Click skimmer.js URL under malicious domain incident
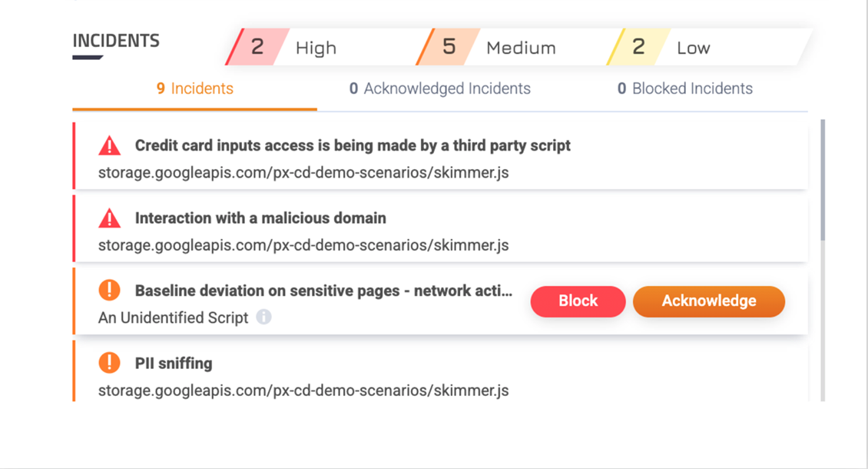This screenshot has width=868, height=469. [303, 245]
